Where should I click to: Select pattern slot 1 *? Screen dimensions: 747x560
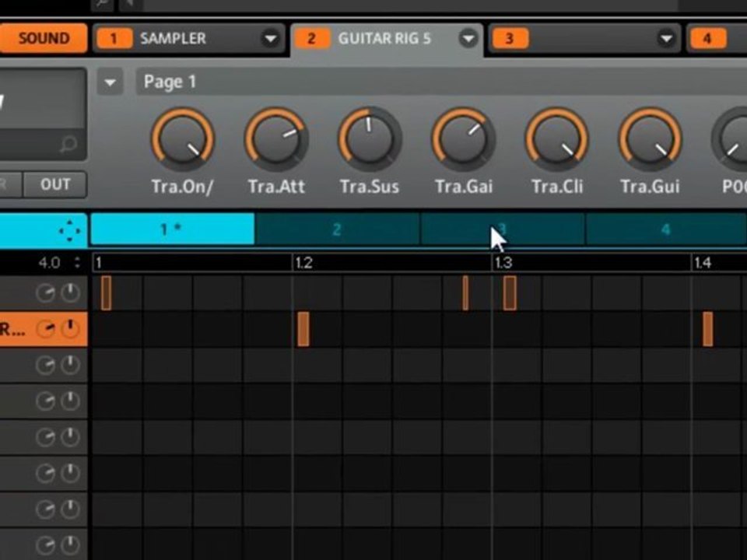pyautogui.click(x=172, y=229)
